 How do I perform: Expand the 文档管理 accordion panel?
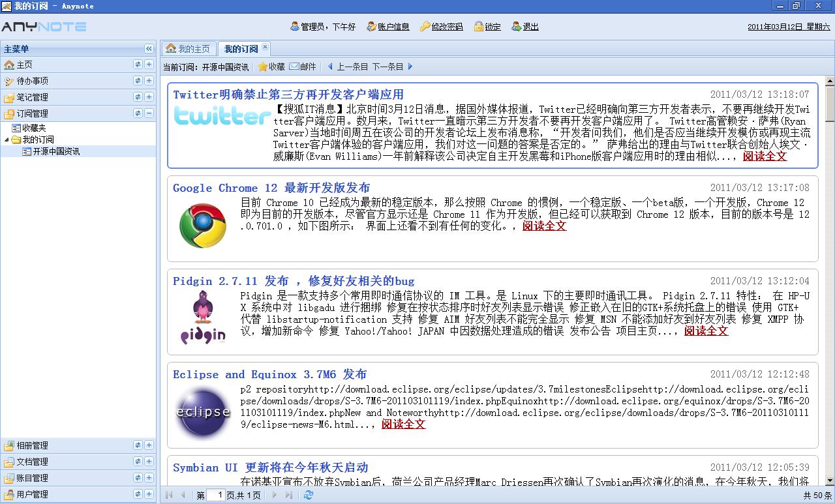pyautogui.click(x=149, y=462)
